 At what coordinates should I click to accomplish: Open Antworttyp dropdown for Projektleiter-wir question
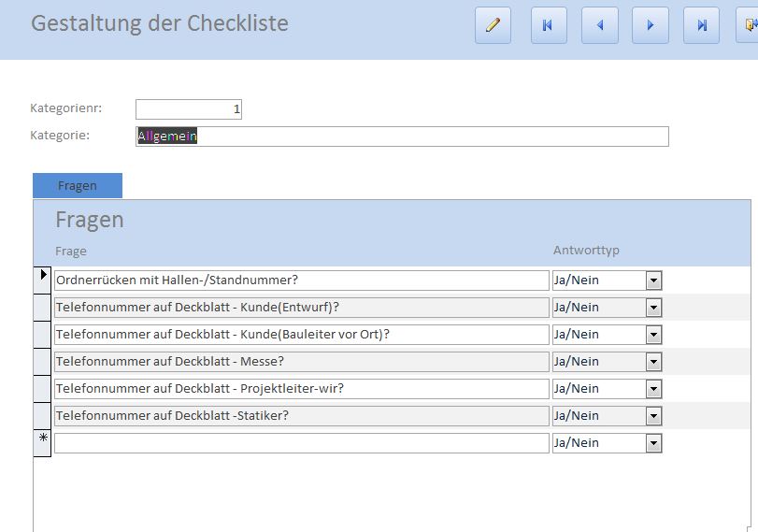coord(653,389)
